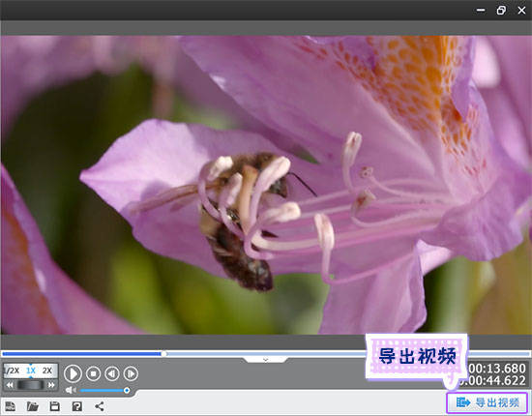Stop the video with the Stop button
The height and width of the screenshot is (416, 532).
(x=93, y=373)
